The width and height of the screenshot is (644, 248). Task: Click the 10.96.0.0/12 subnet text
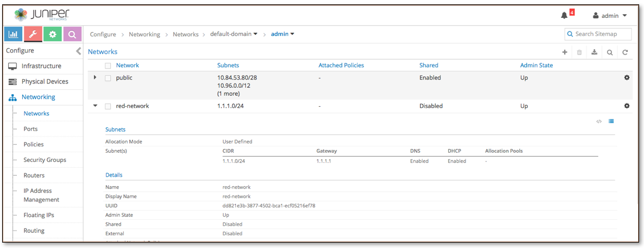(x=234, y=85)
